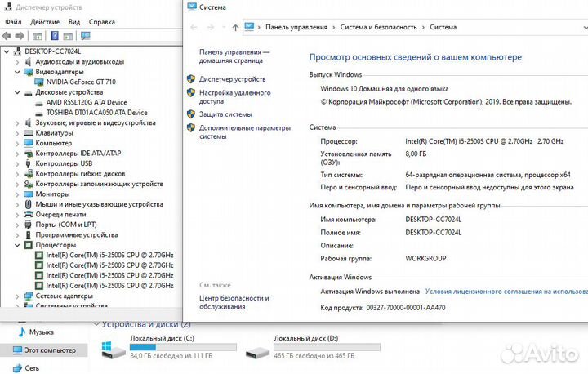Click the Музыка note icon in Explorer sidebar
588x374 pixels.
click(22, 332)
